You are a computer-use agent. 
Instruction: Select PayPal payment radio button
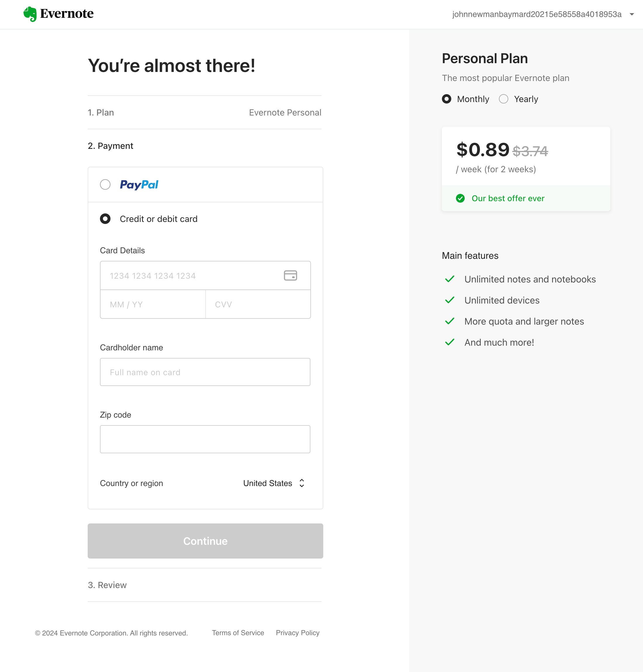click(105, 185)
